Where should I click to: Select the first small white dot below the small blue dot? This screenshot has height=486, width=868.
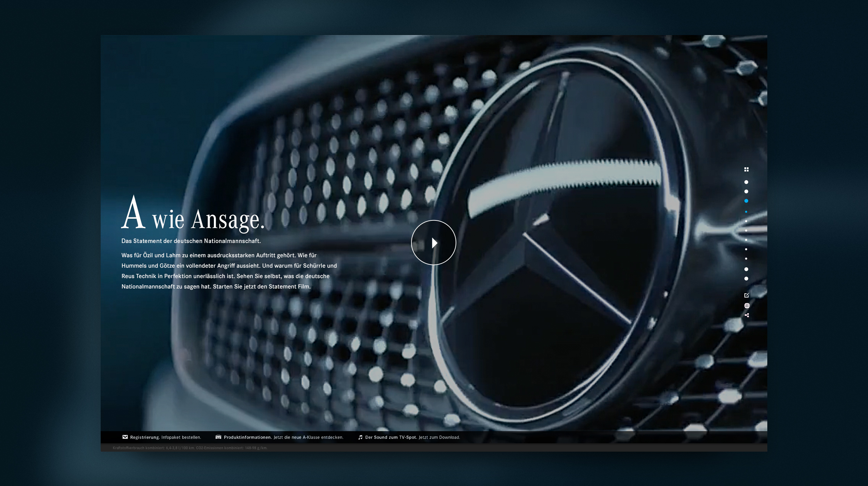coord(746,221)
